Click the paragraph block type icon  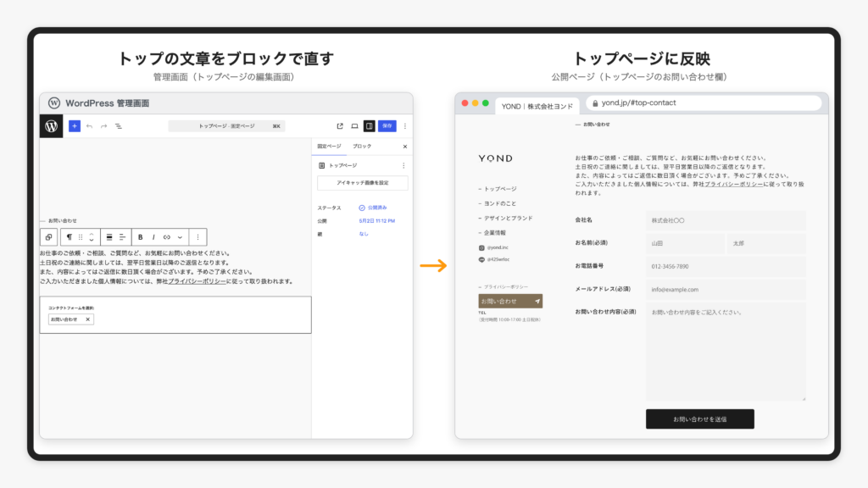tap(70, 237)
